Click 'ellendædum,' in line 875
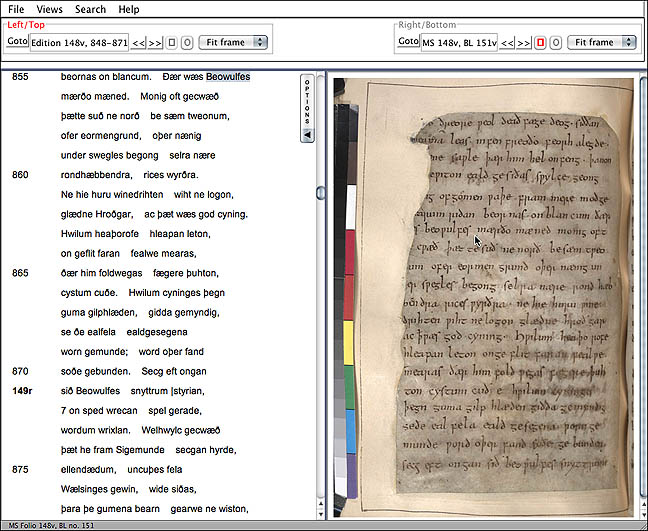The width and height of the screenshot is (648, 531). click(88, 470)
